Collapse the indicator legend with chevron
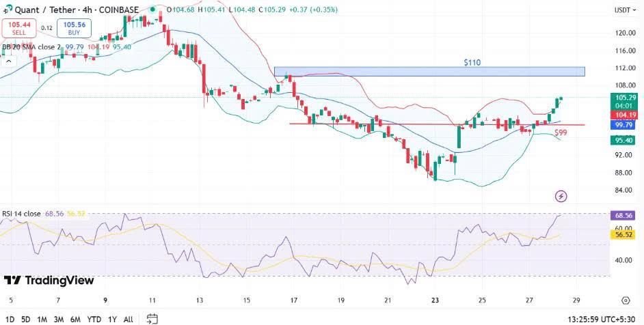 click(9, 61)
